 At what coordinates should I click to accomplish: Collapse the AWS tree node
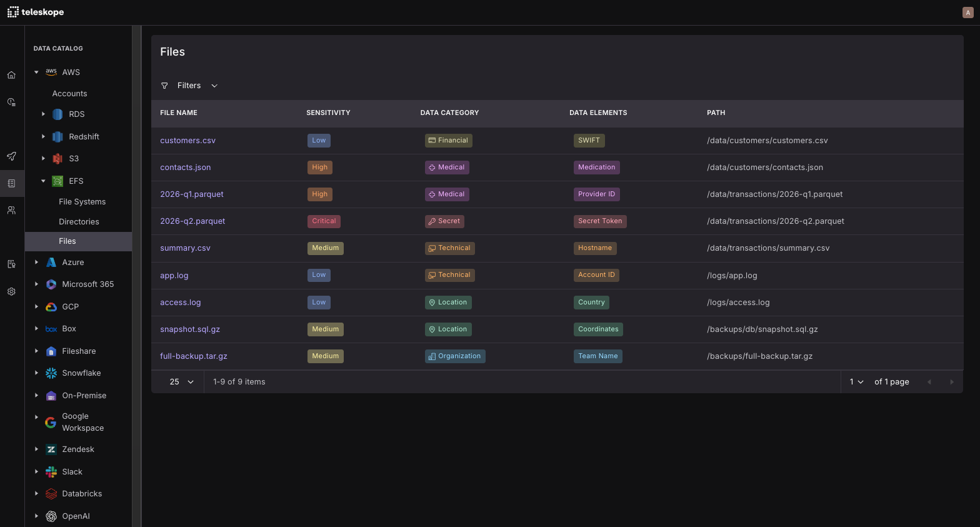pyautogui.click(x=36, y=73)
